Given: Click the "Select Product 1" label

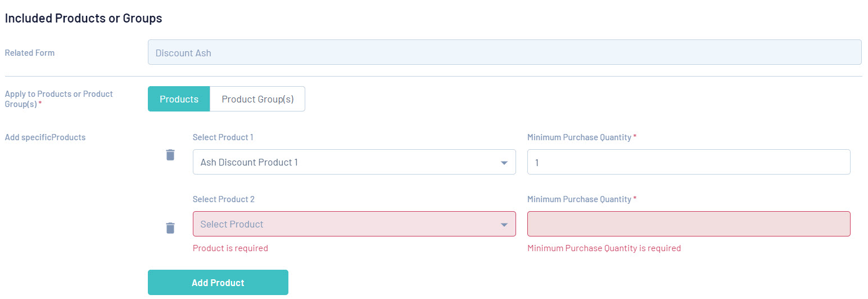Looking at the screenshot, I should (223, 137).
